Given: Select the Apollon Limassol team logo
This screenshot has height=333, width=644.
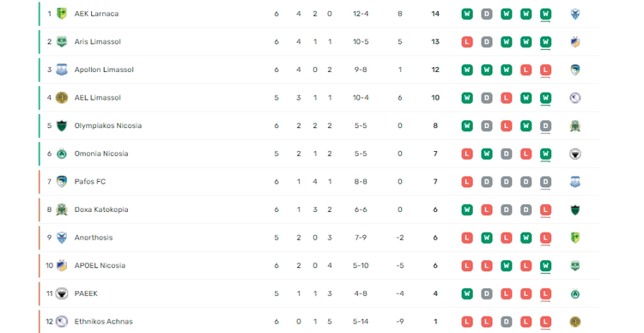Looking at the screenshot, I should 62,70.
